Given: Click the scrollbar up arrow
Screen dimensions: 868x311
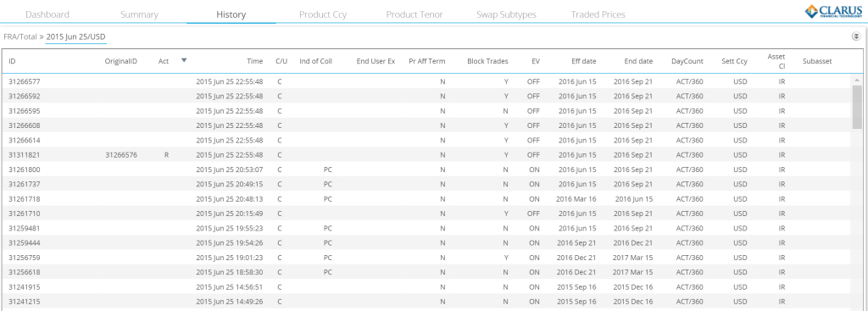Looking at the screenshot, I should coord(857,80).
